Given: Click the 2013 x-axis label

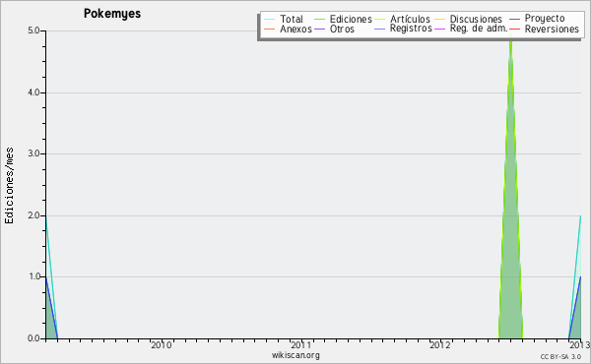Looking at the screenshot, I should pos(580,345).
